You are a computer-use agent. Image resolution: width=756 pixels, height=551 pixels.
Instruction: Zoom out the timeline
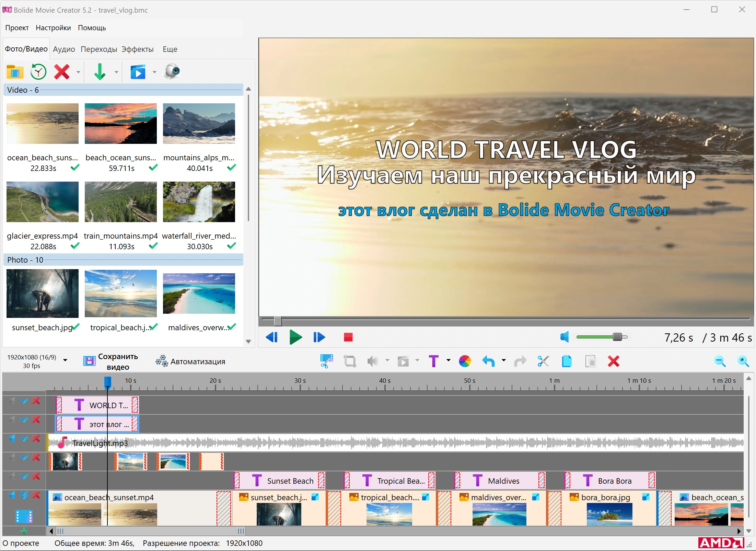click(720, 361)
